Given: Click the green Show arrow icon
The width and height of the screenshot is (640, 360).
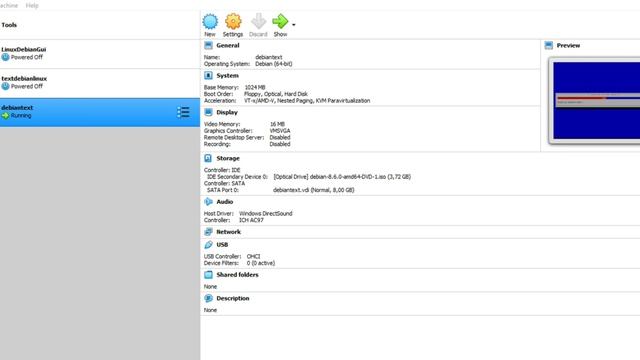Looking at the screenshot, I should click(280, 21).
